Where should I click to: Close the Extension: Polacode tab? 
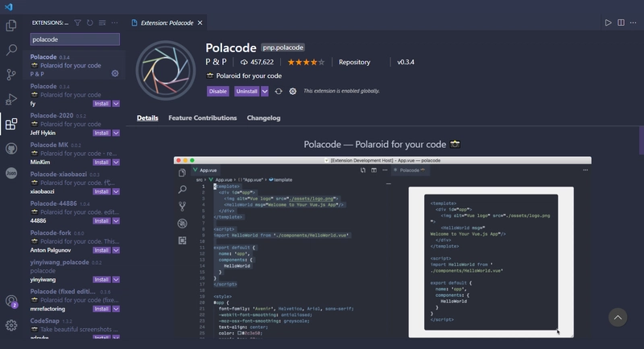click(200, 23)
